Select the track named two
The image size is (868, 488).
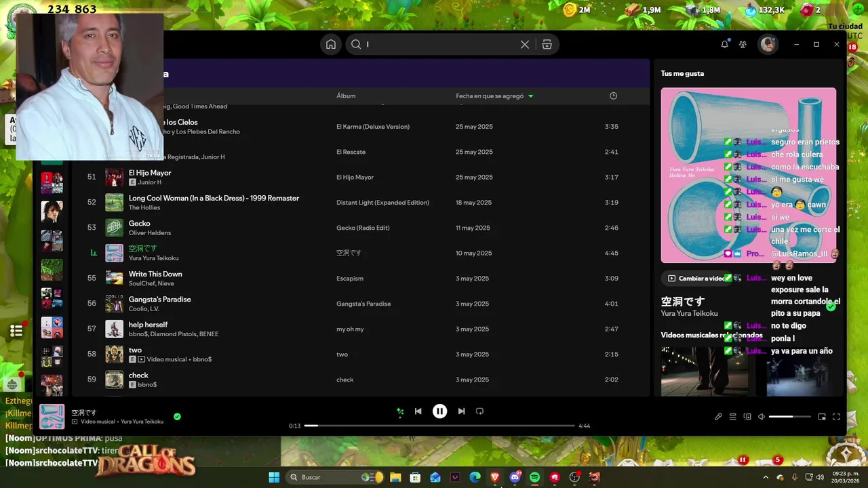coord(359,354)
